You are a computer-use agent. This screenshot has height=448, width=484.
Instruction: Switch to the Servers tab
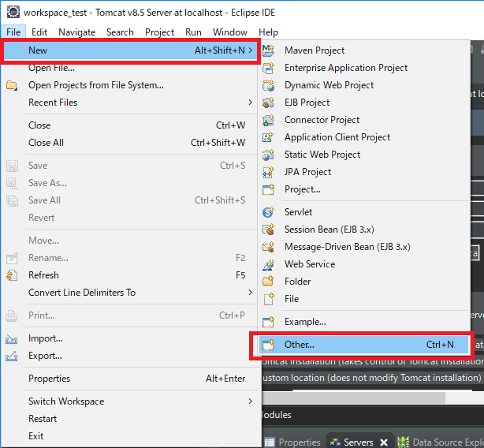359,442
